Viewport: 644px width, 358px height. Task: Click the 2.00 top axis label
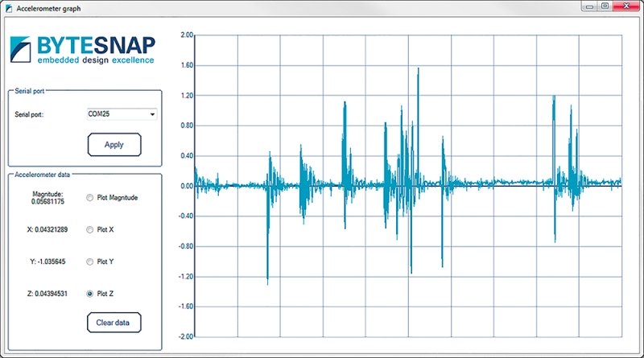pos(187,35)
